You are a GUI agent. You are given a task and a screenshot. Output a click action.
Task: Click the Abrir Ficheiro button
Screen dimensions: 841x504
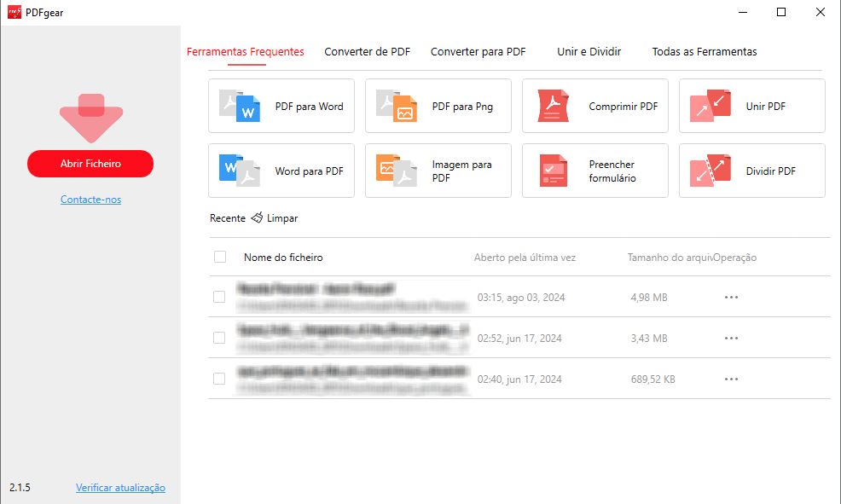pyautogui.click(x=90, y=164)
